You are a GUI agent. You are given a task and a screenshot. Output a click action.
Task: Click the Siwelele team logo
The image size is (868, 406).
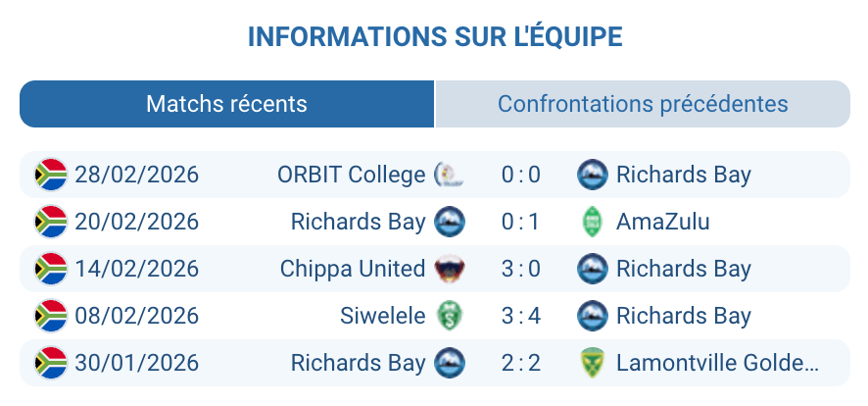450,316
